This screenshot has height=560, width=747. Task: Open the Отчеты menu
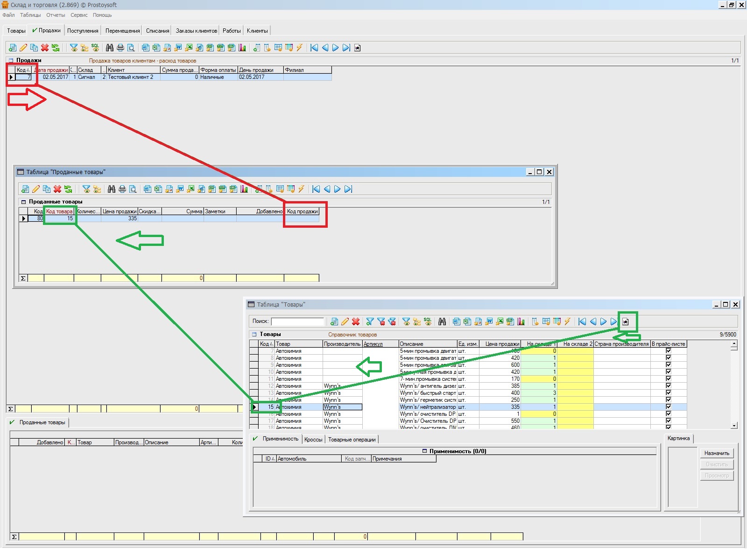[56, 15]
